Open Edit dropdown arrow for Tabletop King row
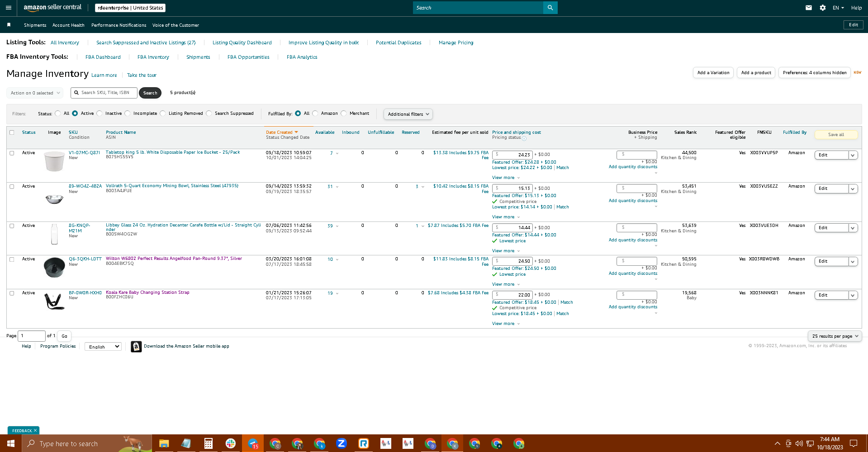 [853, 155]
